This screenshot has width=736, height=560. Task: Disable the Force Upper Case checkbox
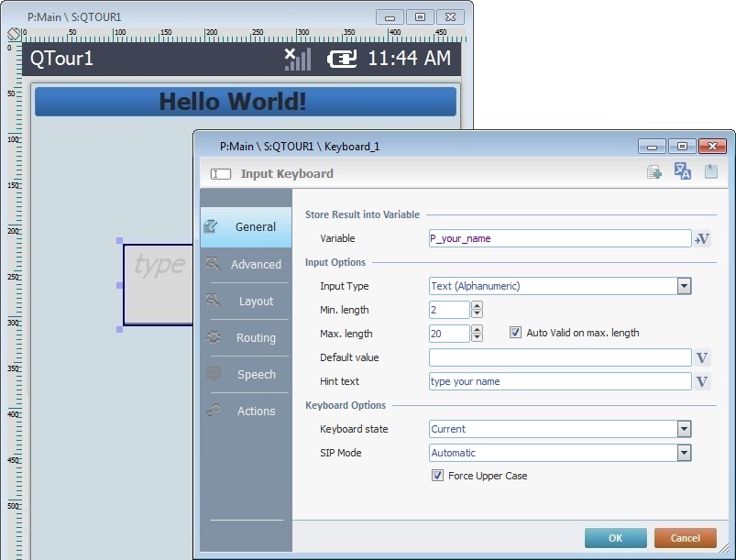pos(437,476)
